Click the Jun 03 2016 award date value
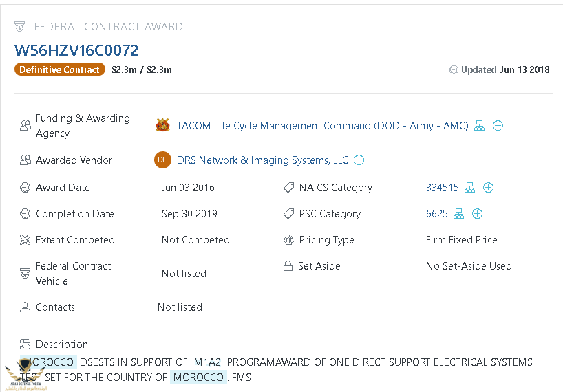Image resolution: width=563 pixels, height=392 pixels. point(188,188)
